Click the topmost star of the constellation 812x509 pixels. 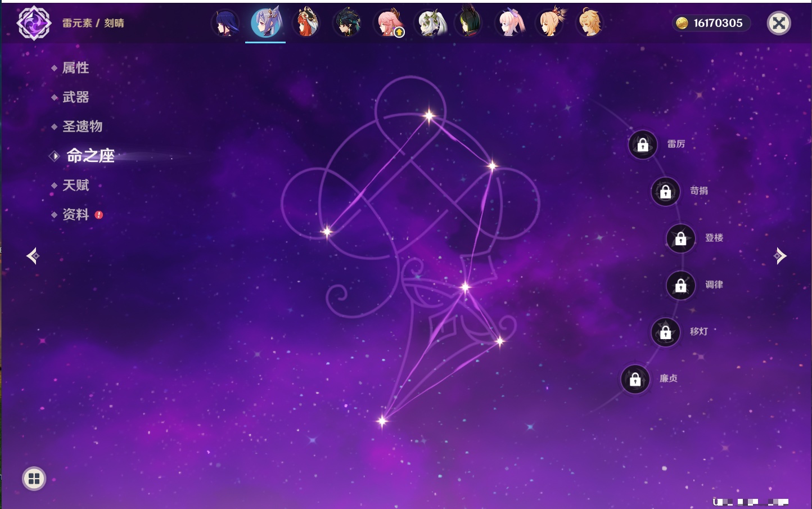pos(429,116)
